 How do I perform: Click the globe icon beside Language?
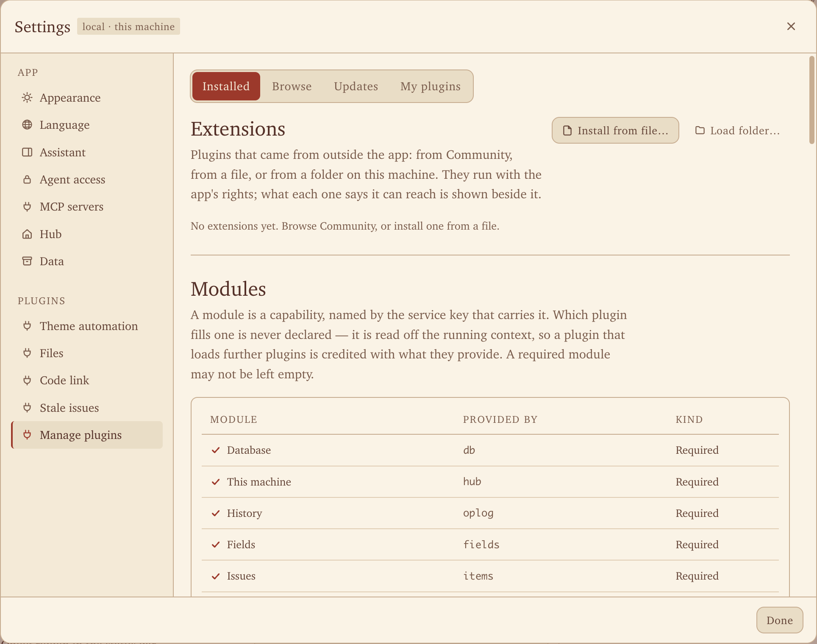[x=27, y=125]
